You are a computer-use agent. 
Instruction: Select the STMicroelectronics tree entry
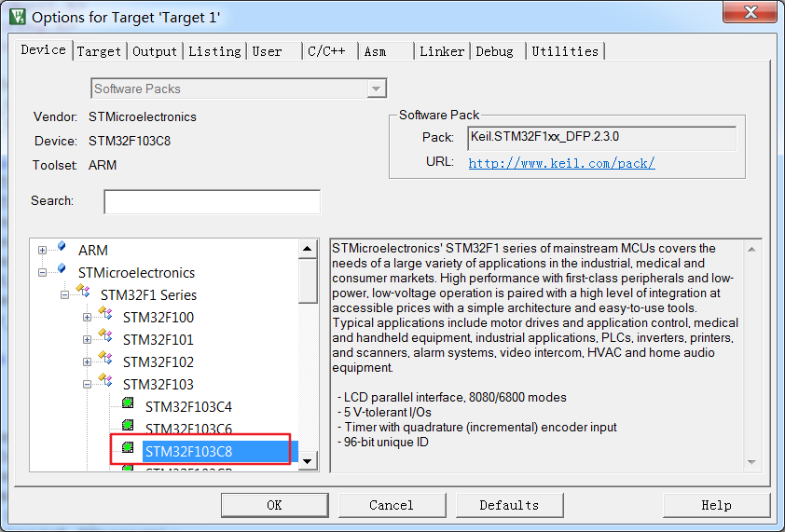point(136,273)
